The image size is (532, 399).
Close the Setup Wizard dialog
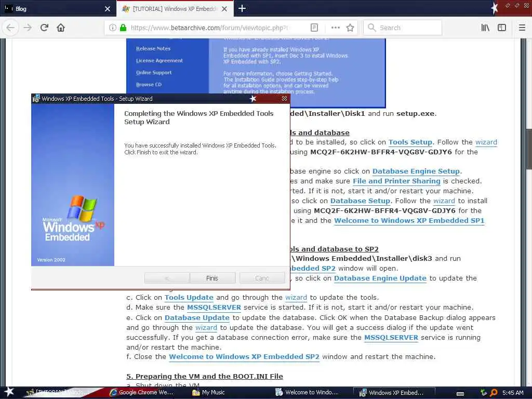coord(284,98)
